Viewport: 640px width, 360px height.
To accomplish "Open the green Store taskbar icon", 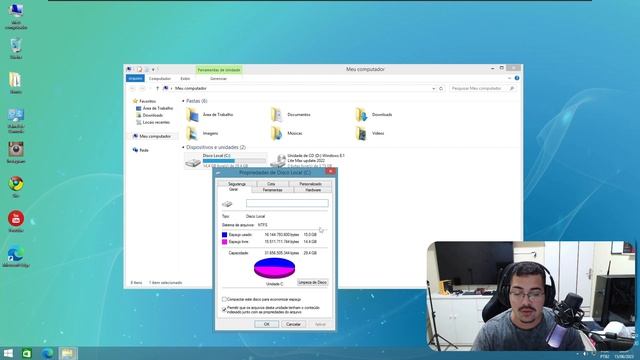I will coord(27,353).
